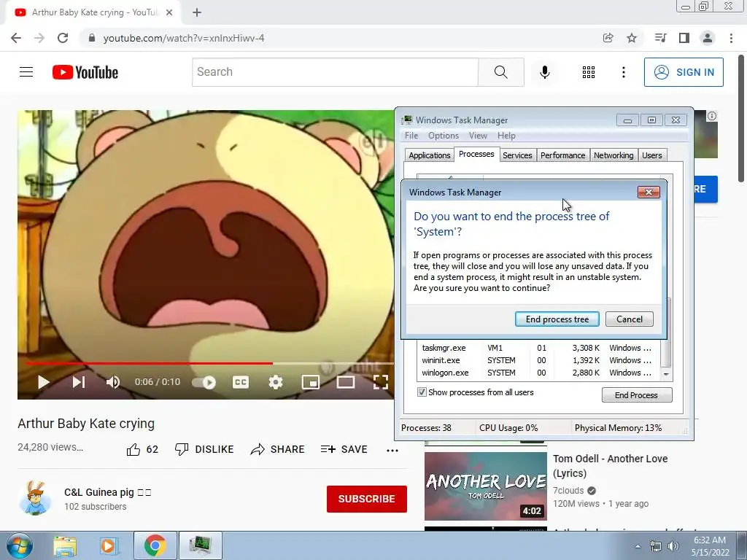
Task: Click Cancel in the dialog
Action: click(630, 319)
